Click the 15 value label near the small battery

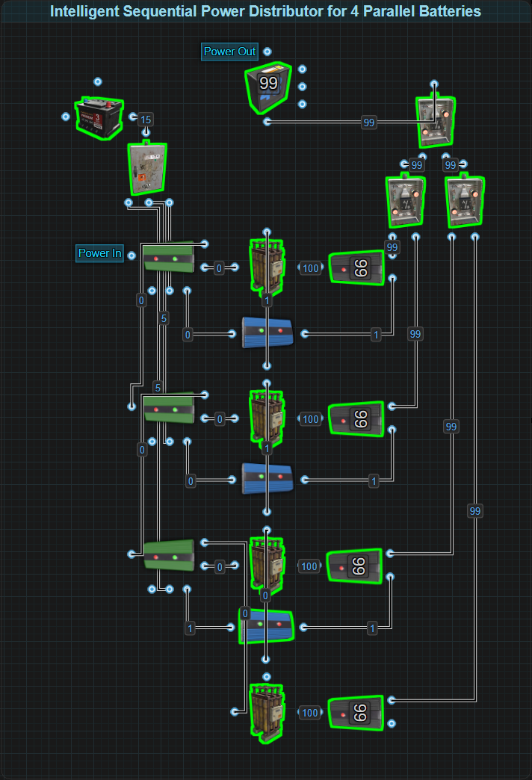click(146, 120)
